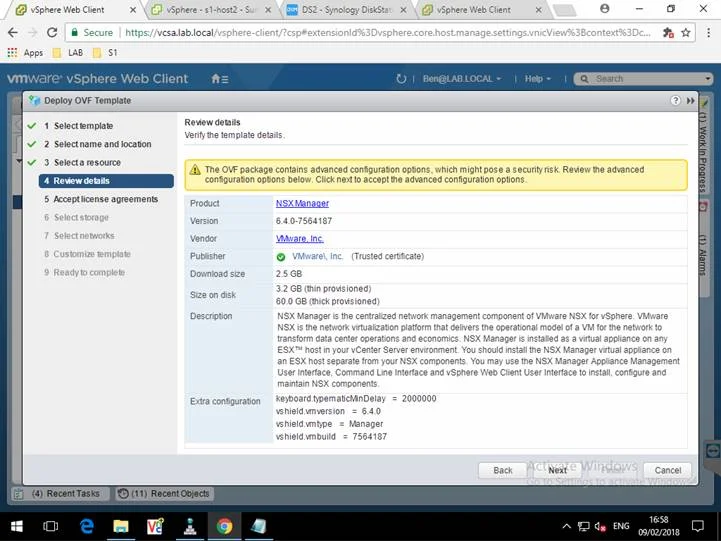Open the Chrome user profile icon
The image size is (721, 541).
[605, 8]
